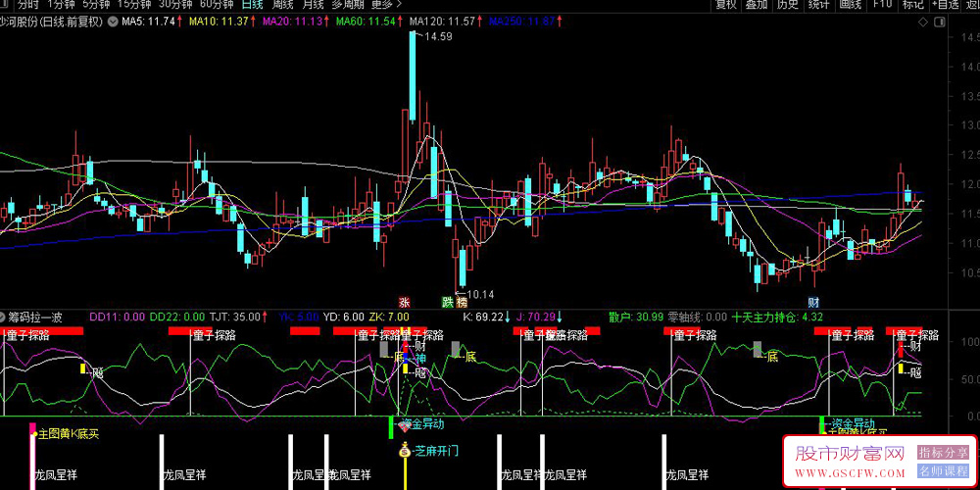Image resolution: width=980 pixels, height=490 pixels.
Task: Toggle the side panel icon in chart header
Action: coord(939,22)
